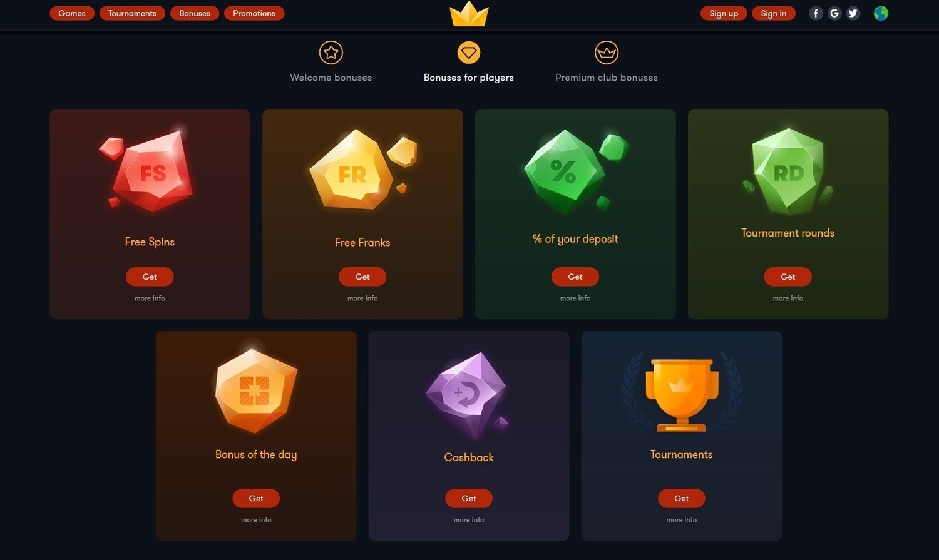Click the Twitter bird icon

(853, 13)
